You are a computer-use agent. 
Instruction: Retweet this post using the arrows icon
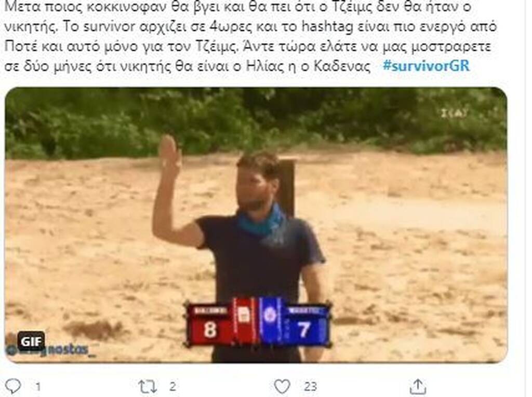[148, 387]
